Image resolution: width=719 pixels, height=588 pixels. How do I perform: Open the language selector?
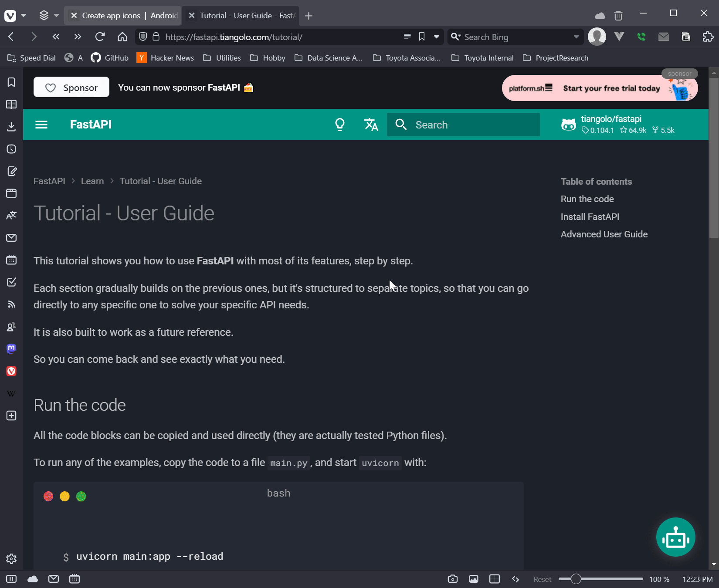[x=371, y=125]
